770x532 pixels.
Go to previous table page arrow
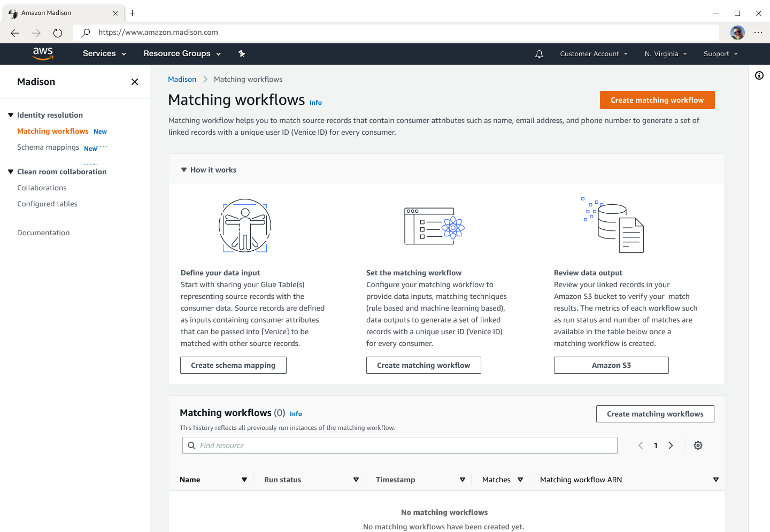point(641,445)
